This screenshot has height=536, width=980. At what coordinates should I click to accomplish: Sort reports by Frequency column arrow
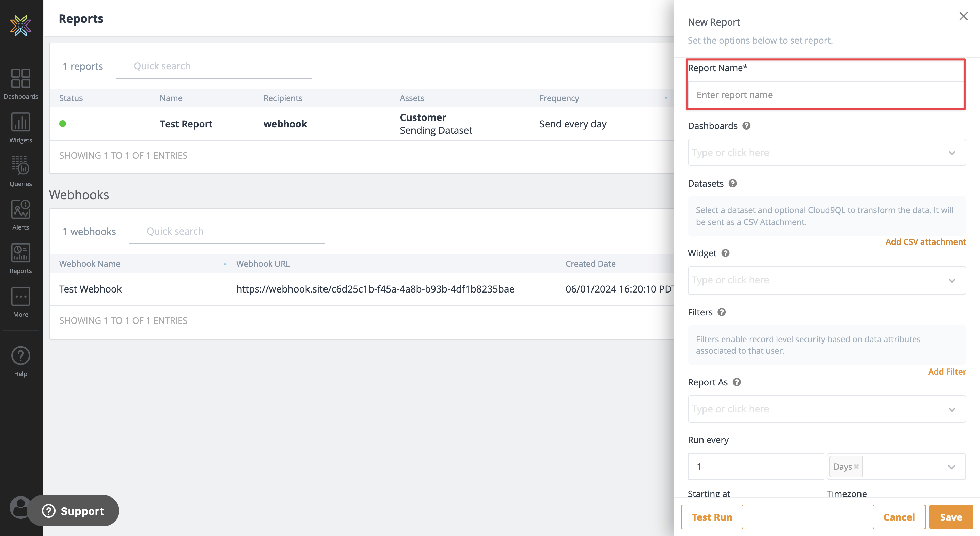(x=666, y=98)
